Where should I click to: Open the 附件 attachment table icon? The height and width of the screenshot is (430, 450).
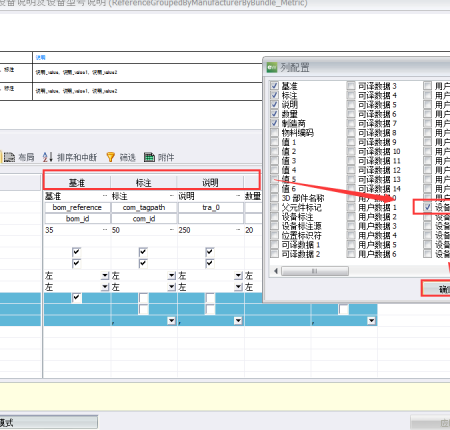(x=149, y=157)
